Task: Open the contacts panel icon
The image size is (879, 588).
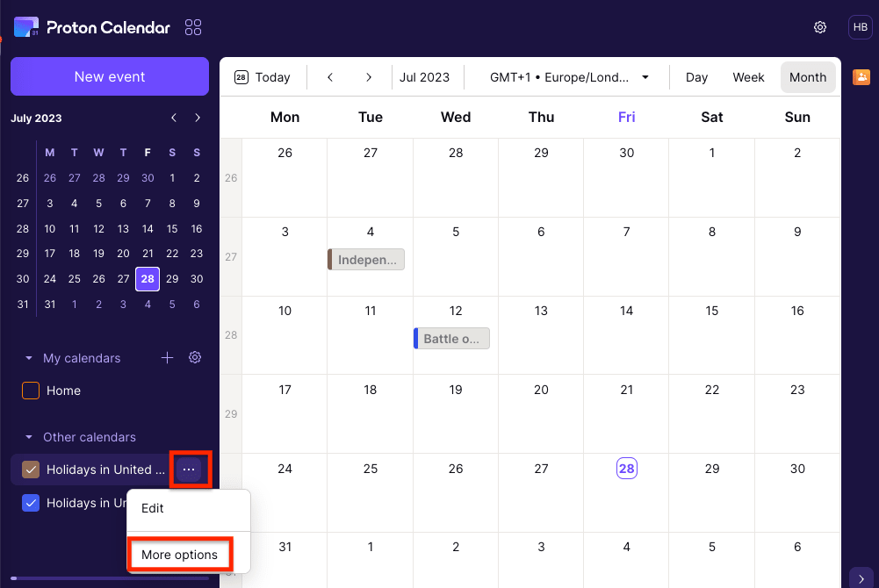Action: coord(861,77)
